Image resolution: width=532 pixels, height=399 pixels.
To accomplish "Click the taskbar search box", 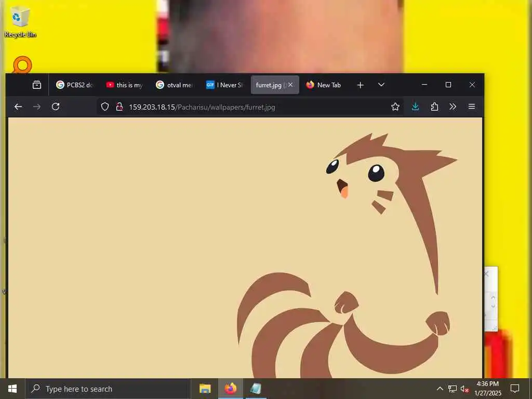I will (108, 389).
